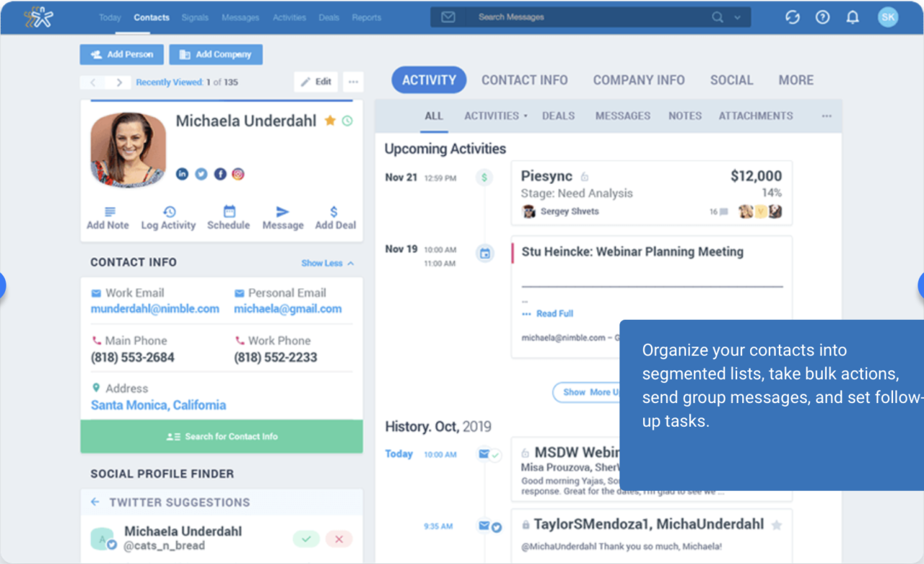Viewport: 924px width, 564px height.
Task: Open the notifications bell
Action: click(x=853, y=17)
